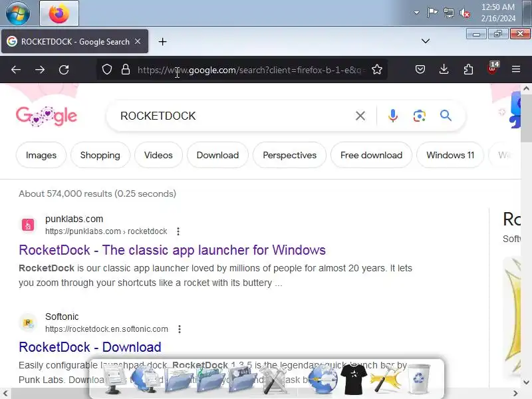
Task: Open the punklabs.com rocketdock URL
Action: pyautogui.click(x=106, y=231)
